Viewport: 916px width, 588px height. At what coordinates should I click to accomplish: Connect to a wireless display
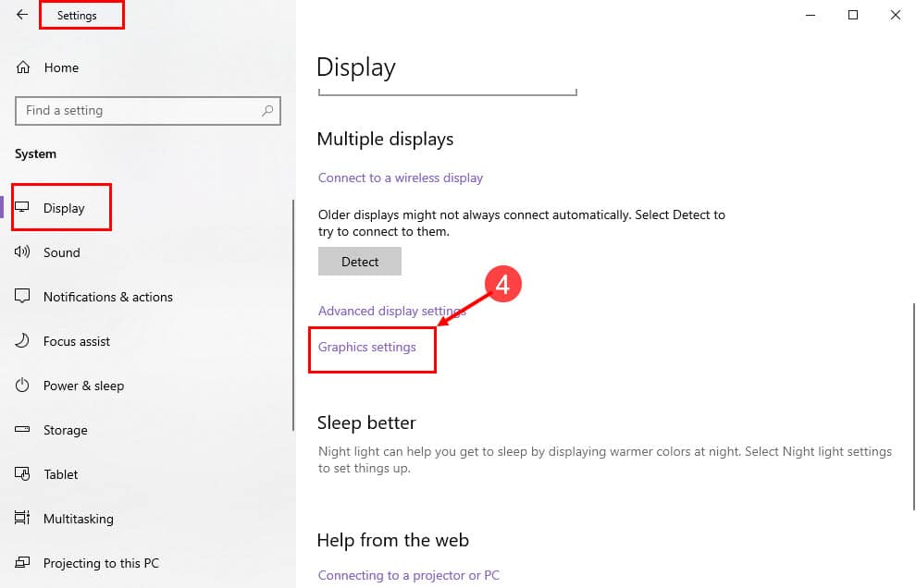[401, 178]
